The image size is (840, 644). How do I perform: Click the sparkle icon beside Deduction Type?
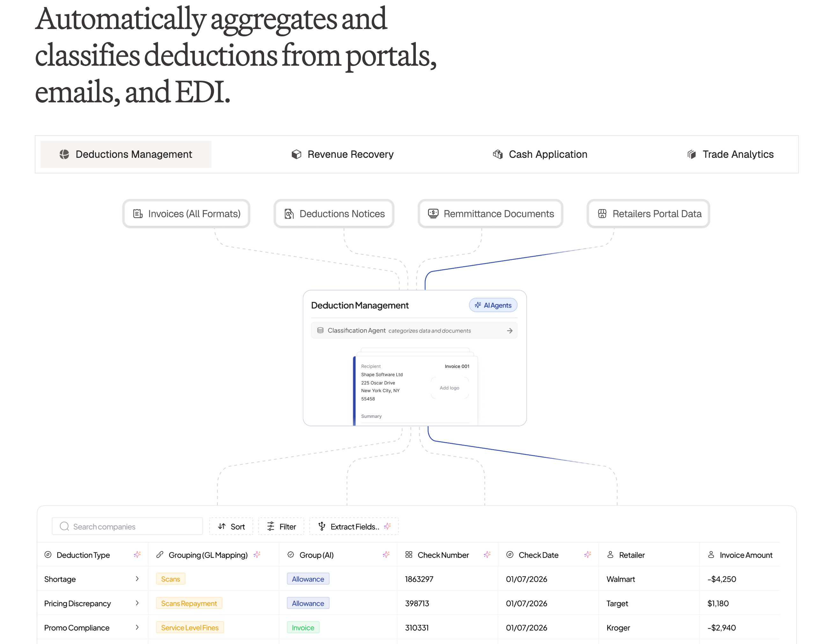click(x=137, y=555)
